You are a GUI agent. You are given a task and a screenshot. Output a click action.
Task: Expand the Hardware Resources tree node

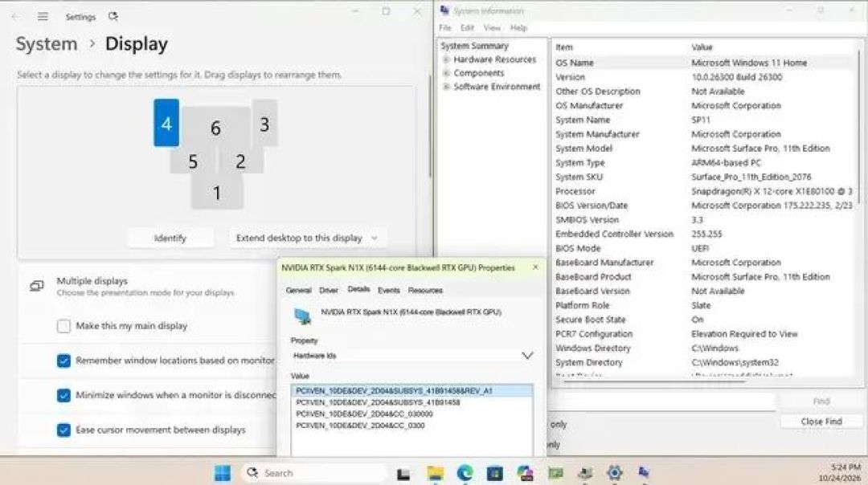pyautogui.click(x=446, y=59)
